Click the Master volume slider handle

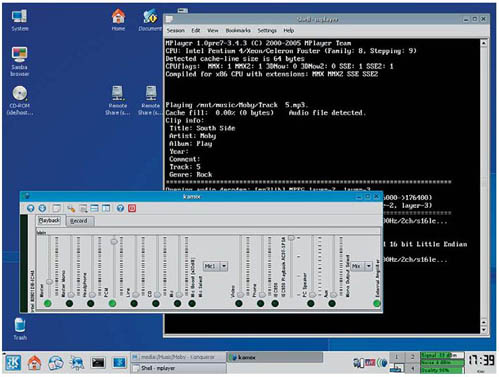click(x=49, y=282)
